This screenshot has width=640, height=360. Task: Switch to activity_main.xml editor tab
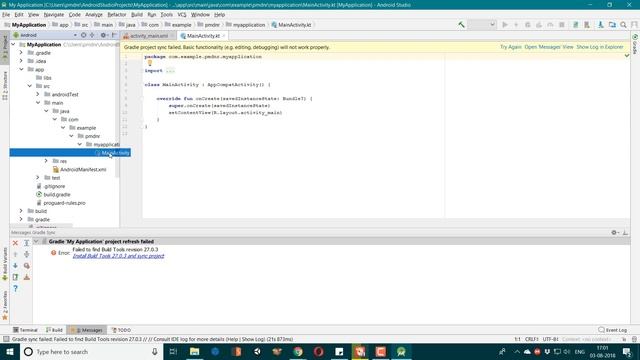coord(149,36)
